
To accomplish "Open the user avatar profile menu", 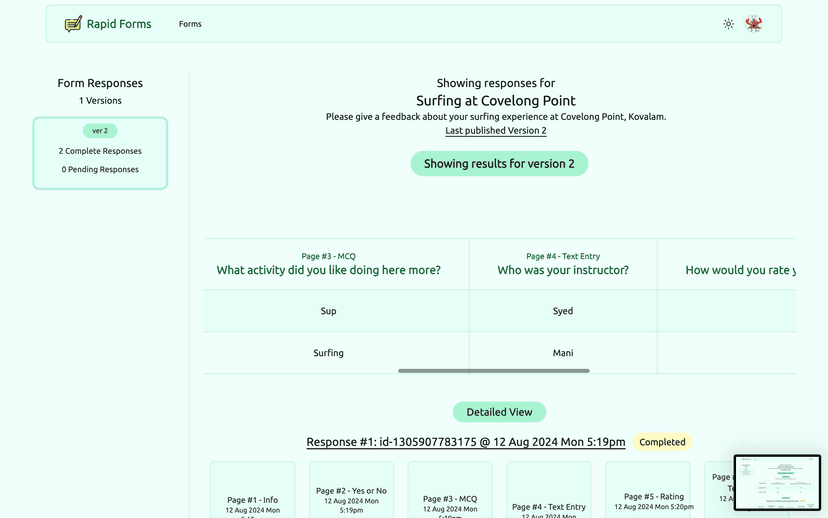I will (x=754, y=24).
